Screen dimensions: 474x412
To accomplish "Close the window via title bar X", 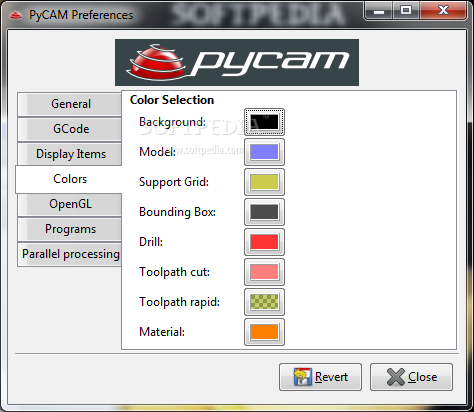I will pyautogui.click(x=443, y=11).
